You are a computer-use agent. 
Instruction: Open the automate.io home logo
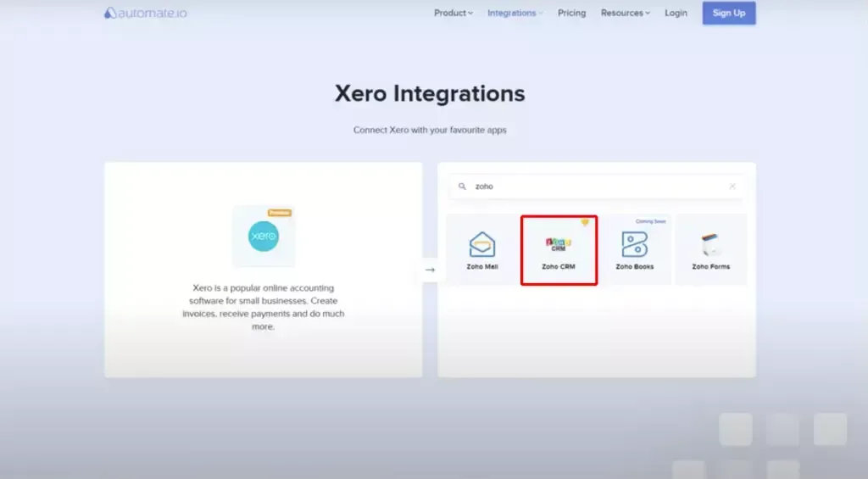coord(146,13)
